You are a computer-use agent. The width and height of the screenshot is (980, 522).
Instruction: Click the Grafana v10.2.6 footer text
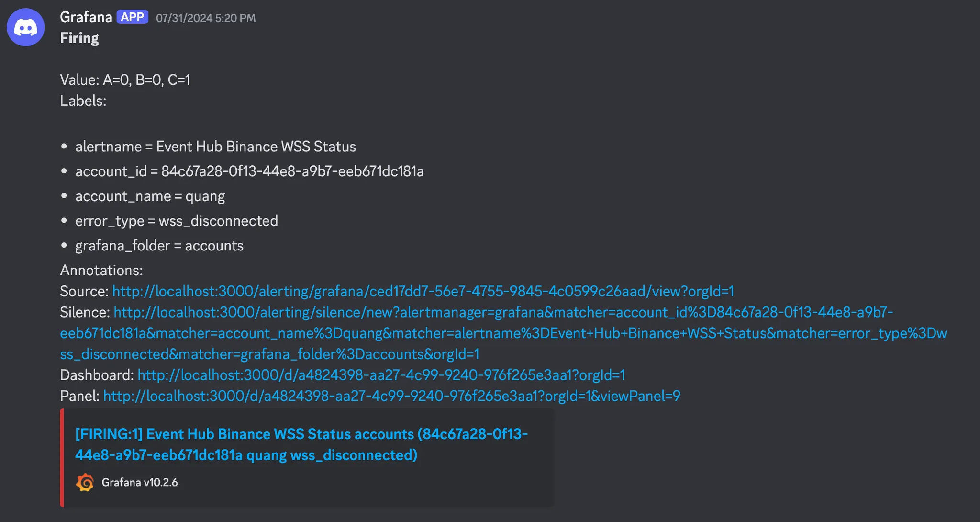coord(140,482)
